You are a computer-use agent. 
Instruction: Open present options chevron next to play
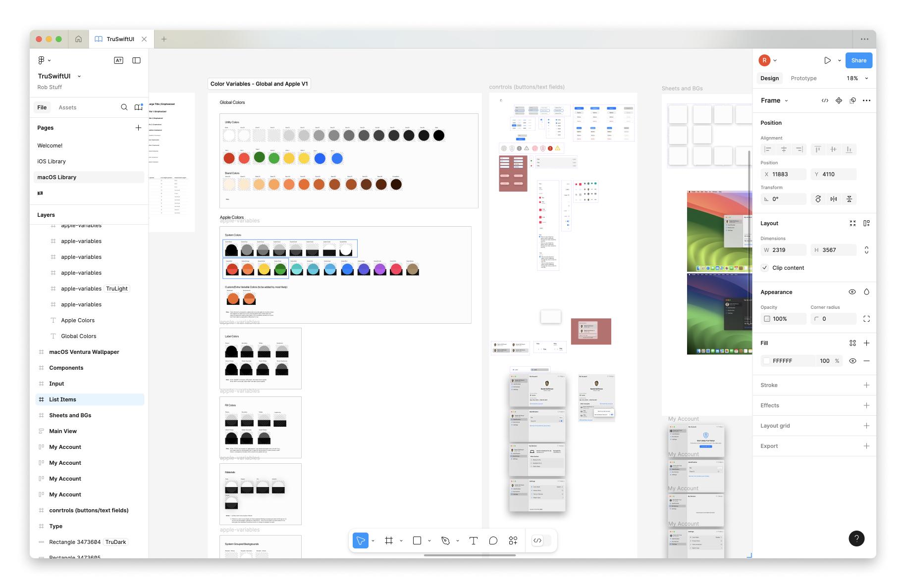coord(839,60)
